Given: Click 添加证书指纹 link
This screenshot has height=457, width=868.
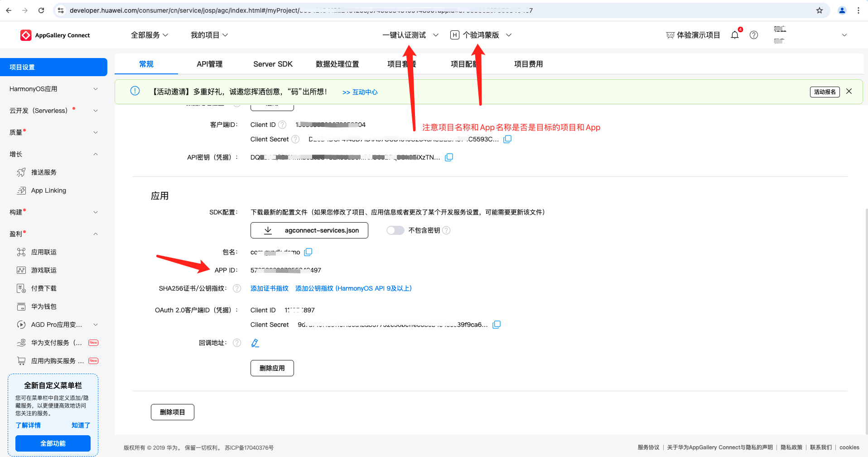Looking at the screenshot, I should pyautogui.click(x=270, y=288).
